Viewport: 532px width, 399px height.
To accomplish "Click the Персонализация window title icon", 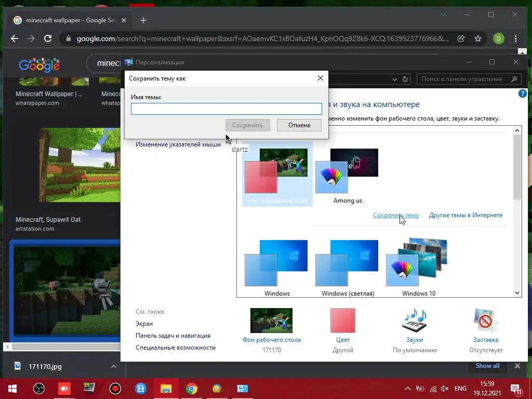I will pos(129,62).
